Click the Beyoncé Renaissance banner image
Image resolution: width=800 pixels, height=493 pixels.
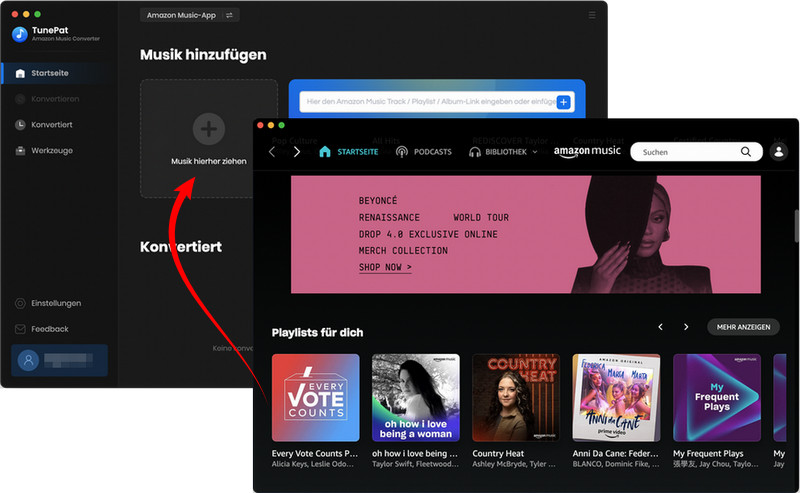tap(526, 234)
